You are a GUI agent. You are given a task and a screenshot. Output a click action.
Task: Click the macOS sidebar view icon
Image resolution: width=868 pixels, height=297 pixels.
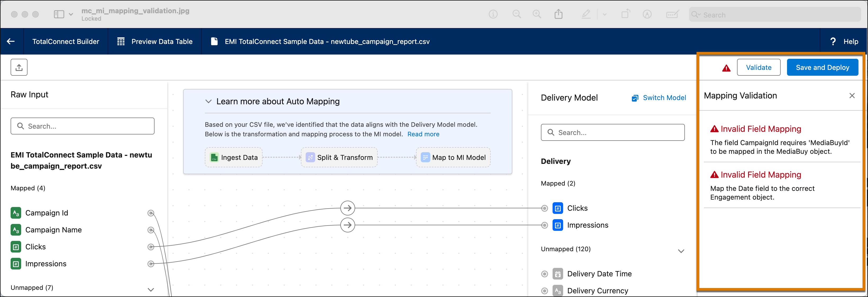pyautogui.click(x=59, y=14)
